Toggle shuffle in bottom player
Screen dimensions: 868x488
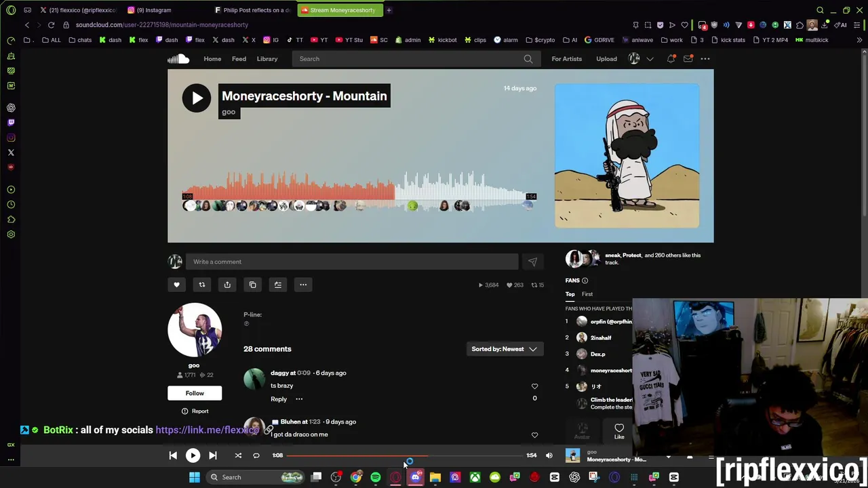click(x=238, y=455)
